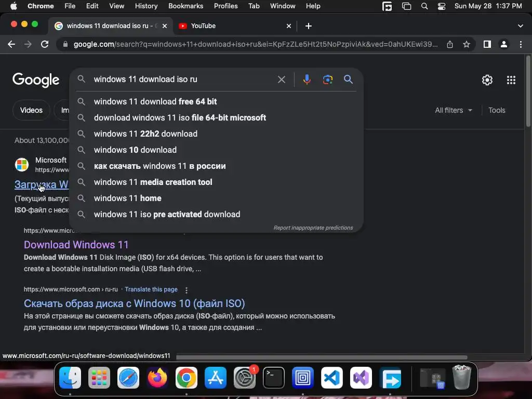Close the YouTube tab
The width and height of the screenshot is (532, 399).
pos(289,26)
